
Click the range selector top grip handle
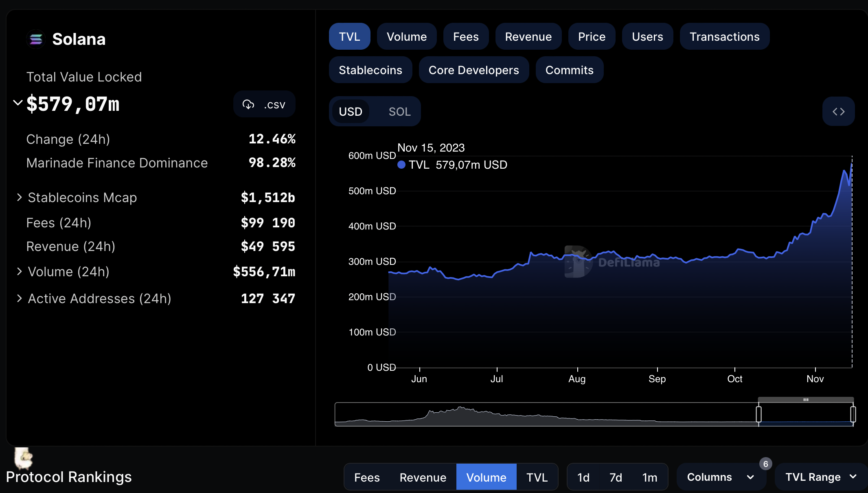[x=805, y=400]
